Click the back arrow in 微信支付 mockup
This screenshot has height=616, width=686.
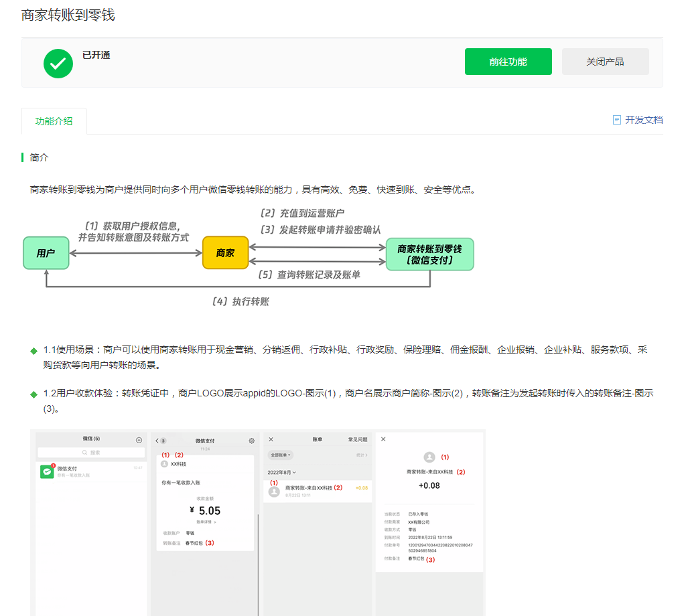(x=157, y=441)
